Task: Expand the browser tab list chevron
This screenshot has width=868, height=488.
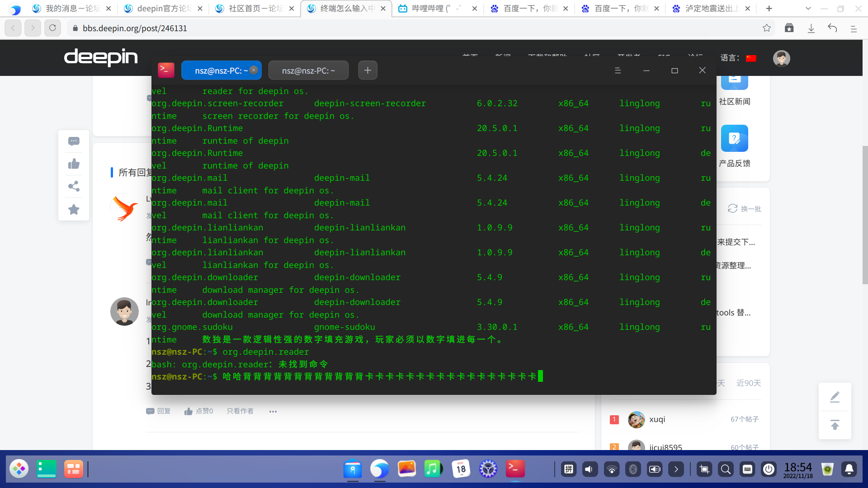Action: tap(808, 8)
